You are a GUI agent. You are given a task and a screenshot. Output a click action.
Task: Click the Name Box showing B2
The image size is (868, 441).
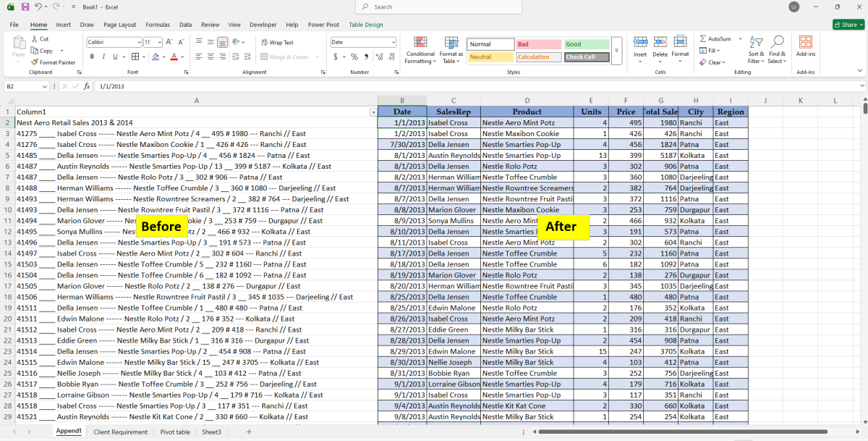pyautogui.click(x=22, y=86)
